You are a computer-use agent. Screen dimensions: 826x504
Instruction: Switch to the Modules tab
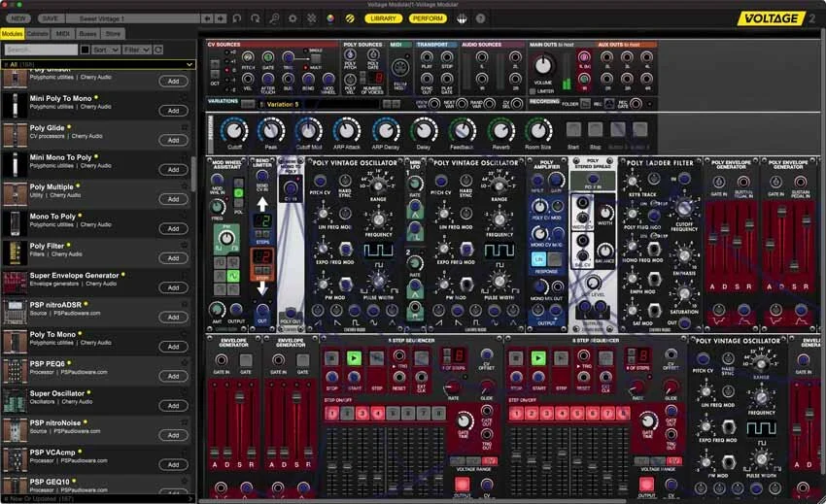(x=12, y=34)
